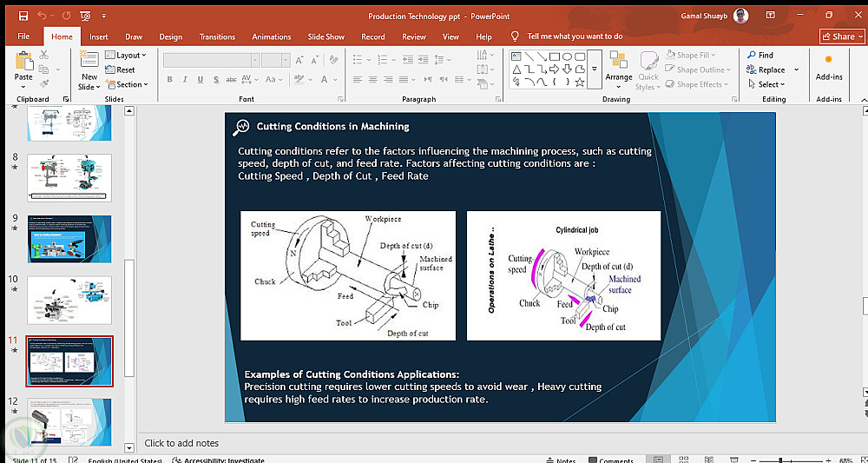Click the Share button
Image resolution: width=868 pixels, height=463 pixels.
pyautogui.click(x=842, y=36)
